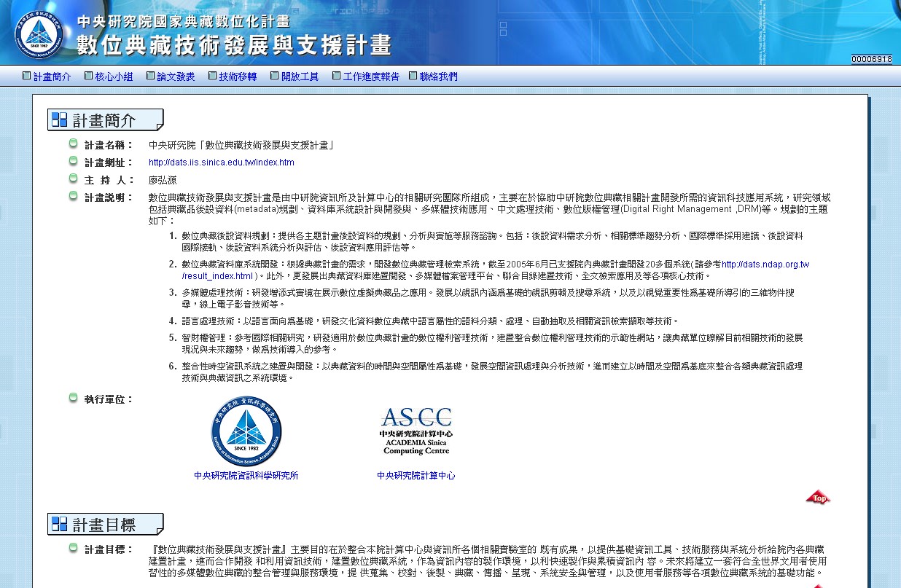Screen dimensions: 901x588
Task: Open the dats.iis.sinica.edu.tw project URL
Action: pos(221,162)
